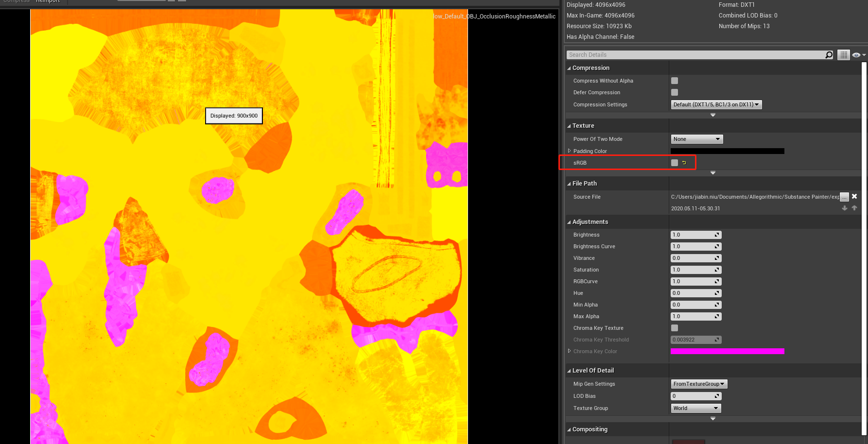Export source file via down-arrow icon
The image size is (868, 444).
[x=844, y=208]
